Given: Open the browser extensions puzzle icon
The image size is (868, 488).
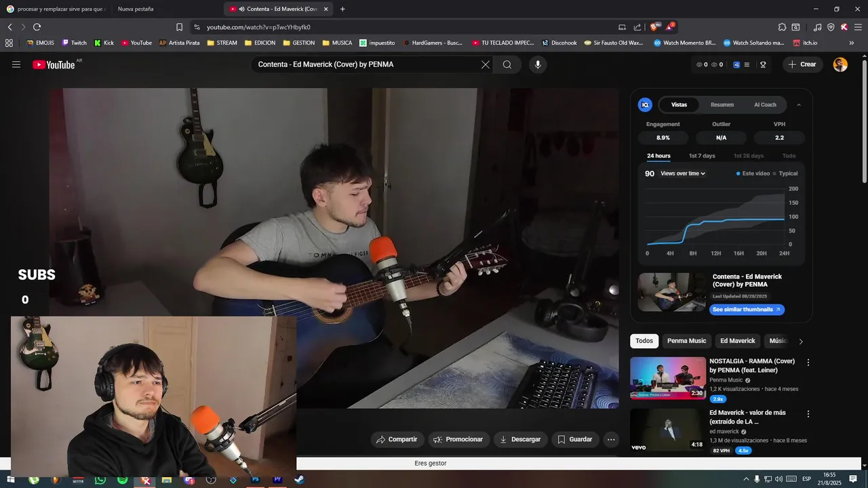Looking at the screenshot, I should (x=782, y=27).
